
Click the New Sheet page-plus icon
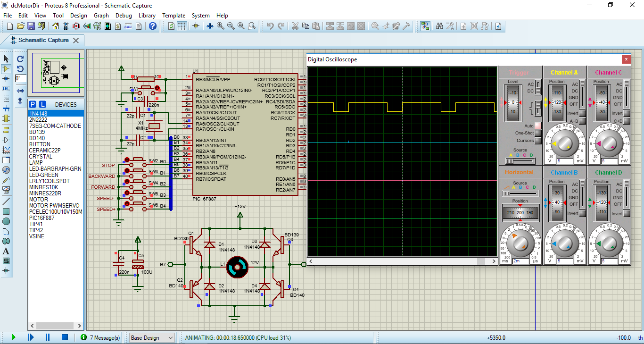click(x=463, y=26)
